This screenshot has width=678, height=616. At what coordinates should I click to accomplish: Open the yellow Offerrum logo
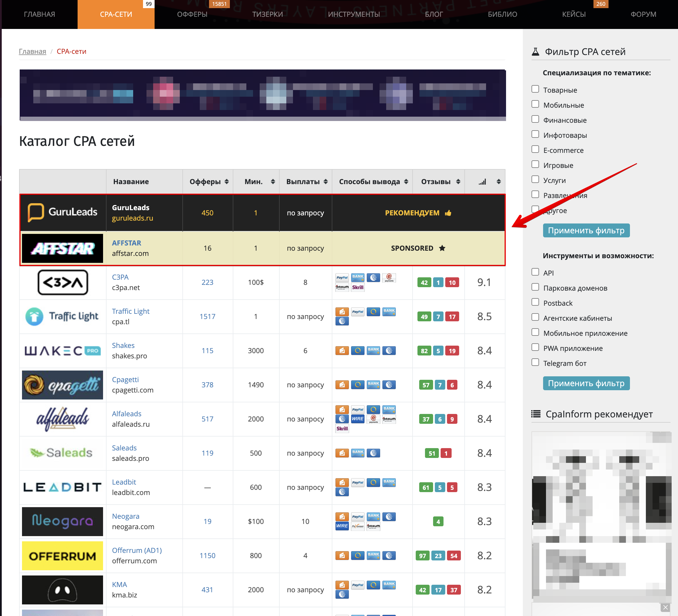click(x=63, y=556)
